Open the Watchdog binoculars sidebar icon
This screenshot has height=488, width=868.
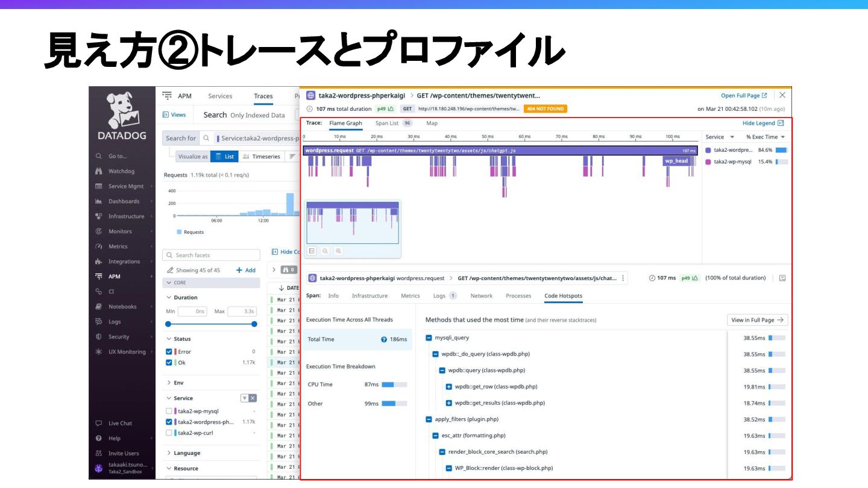(99, 171)
